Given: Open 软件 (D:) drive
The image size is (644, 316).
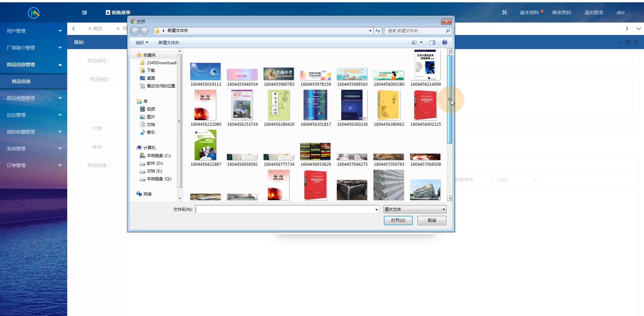Looking at the screenshot, I should click(151, 163).
